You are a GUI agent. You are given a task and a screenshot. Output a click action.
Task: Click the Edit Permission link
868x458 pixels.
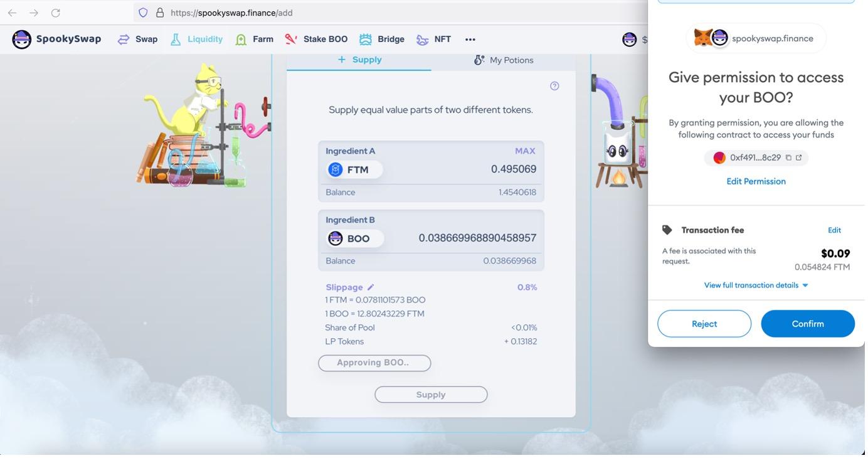[x=756, y=181]
